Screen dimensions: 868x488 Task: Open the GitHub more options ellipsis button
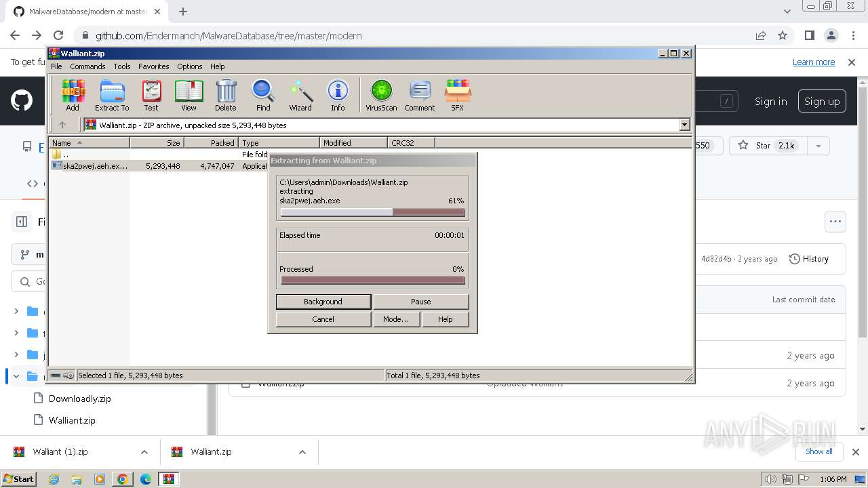coord(835,222)
